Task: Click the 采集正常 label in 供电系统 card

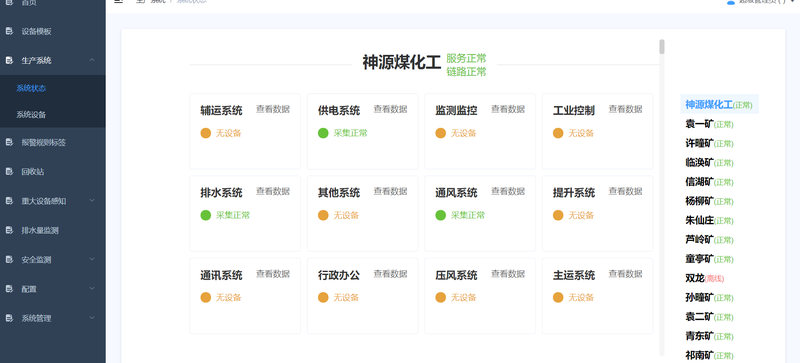Action: [x=351, y=133]
